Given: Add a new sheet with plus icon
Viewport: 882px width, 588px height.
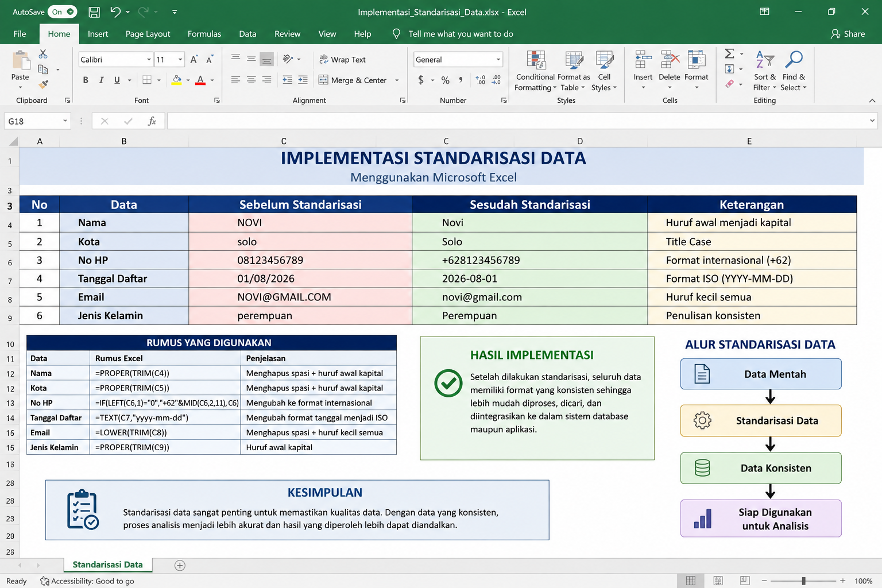Looking at the screenshot, I should point(180,566).
